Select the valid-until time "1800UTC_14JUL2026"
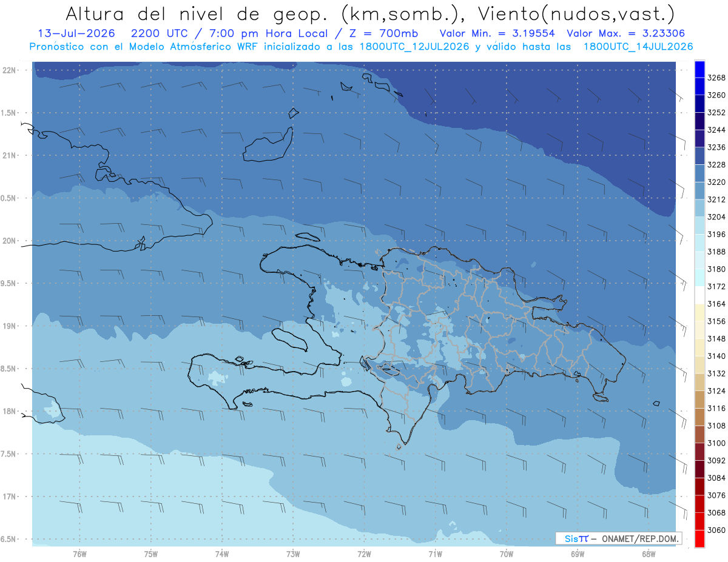The height and width of the screenshot is (562, 728). (638, 47)
